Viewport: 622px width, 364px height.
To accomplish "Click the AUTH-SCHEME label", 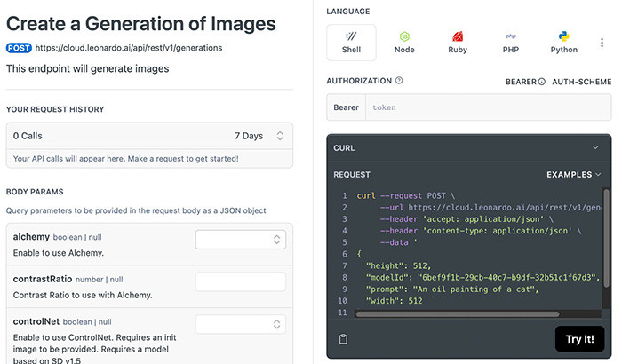I will [581, 82].
